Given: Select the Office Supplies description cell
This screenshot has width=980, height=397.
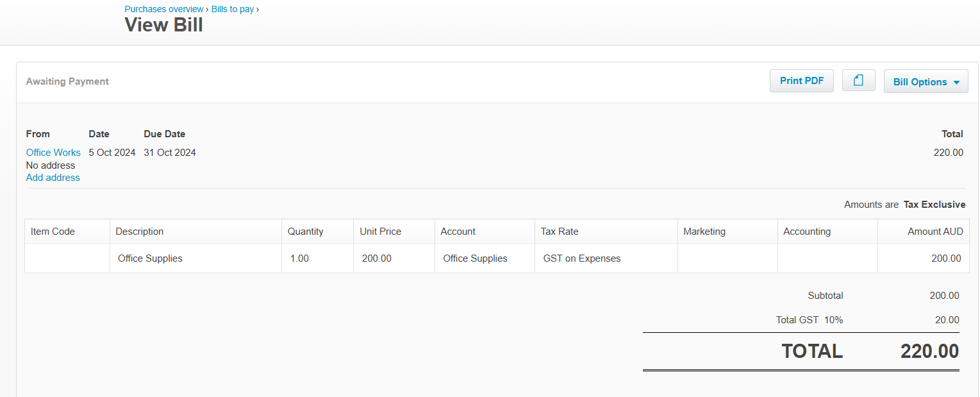Looking at the screenshot, I should click(x=150, y=258).
